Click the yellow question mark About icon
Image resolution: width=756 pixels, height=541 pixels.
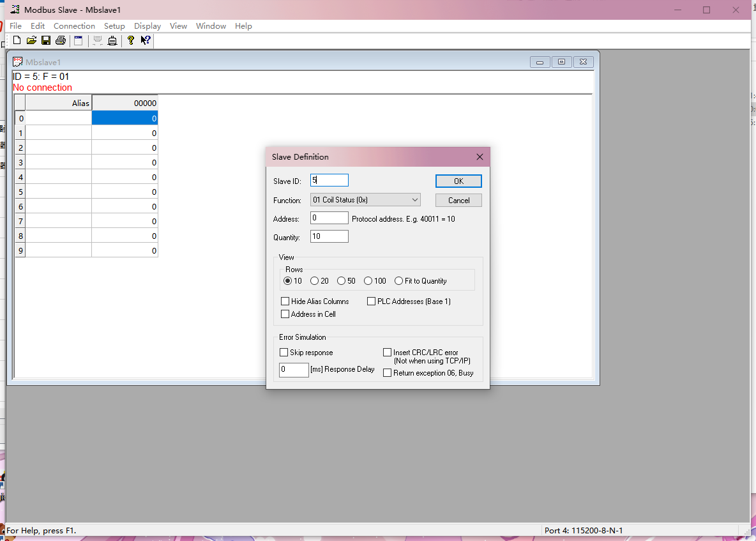[x=131, y=40]
